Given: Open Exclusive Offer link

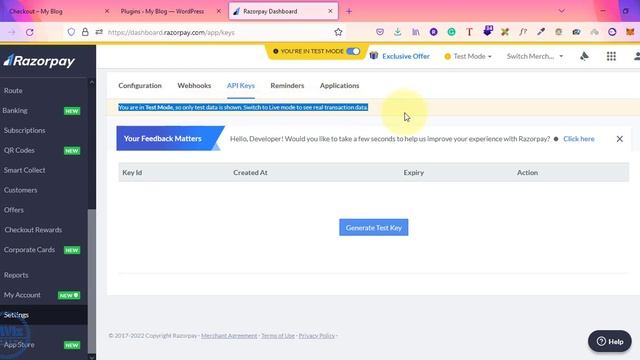Looking at the screenshot, I should pyautogui.click(x=406, y=56).
